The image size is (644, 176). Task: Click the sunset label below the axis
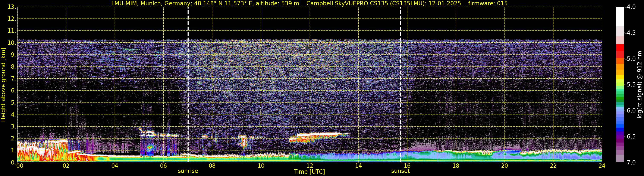pos(400,171)
